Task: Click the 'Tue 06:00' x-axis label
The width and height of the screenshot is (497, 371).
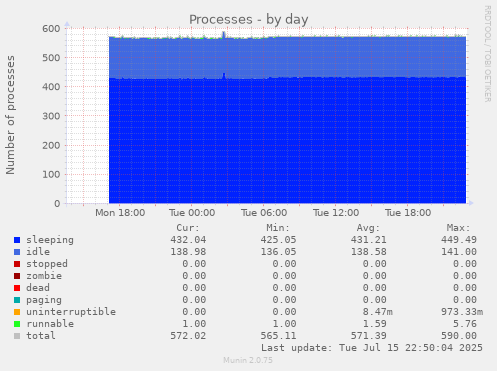Action: pos(264,213)
